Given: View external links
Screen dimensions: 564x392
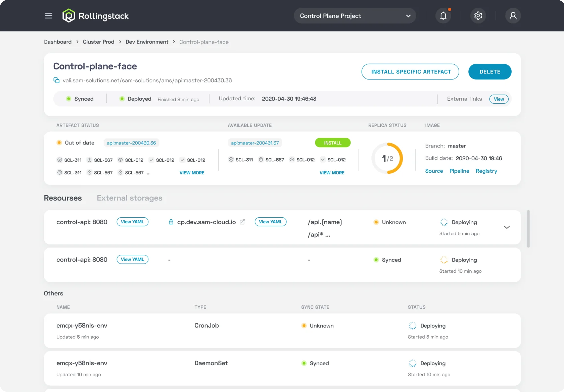Looking at the screenshot, I should [x=499, y=99].
